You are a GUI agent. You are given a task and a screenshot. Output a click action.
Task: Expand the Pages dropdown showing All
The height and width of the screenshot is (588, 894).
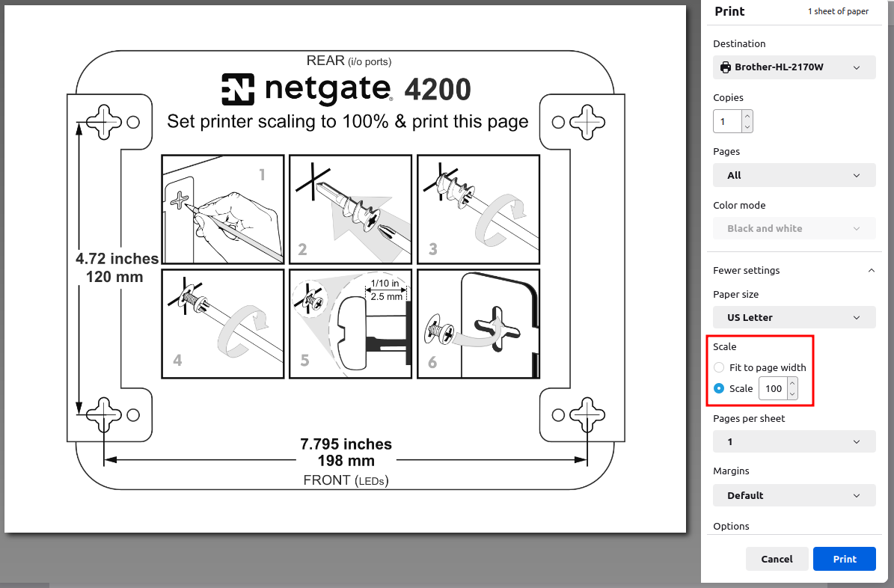tap(794, 175)
